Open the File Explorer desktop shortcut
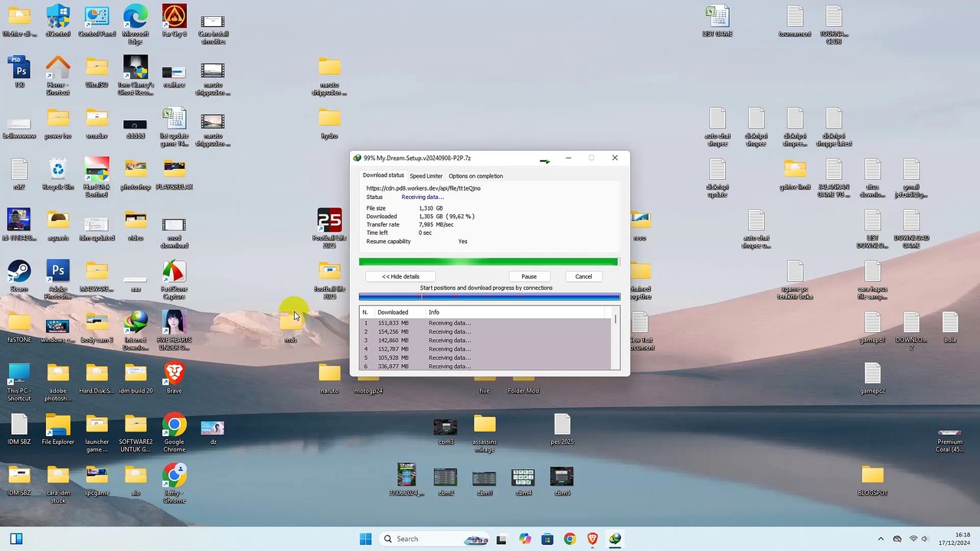This screenshot has height=551, width=980. tap(58, 429)
